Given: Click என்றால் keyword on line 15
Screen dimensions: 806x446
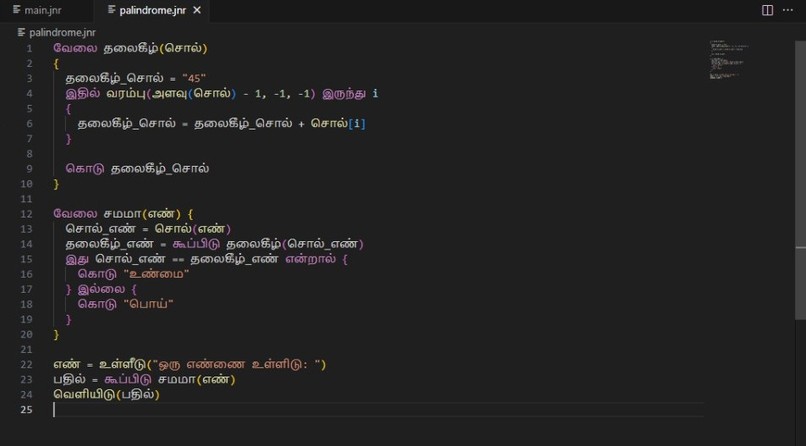Looking at the screenshot, I should pyautogui.click(x=310, y=259).
